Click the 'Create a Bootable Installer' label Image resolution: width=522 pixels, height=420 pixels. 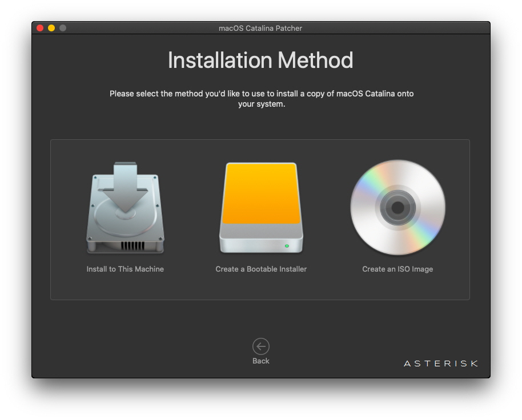tap(261, 269)
